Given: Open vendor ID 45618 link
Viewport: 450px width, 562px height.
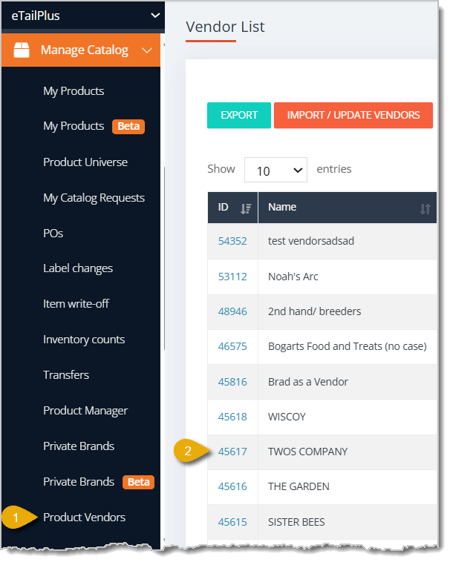Looking at the screenshot, I should 233,417.
